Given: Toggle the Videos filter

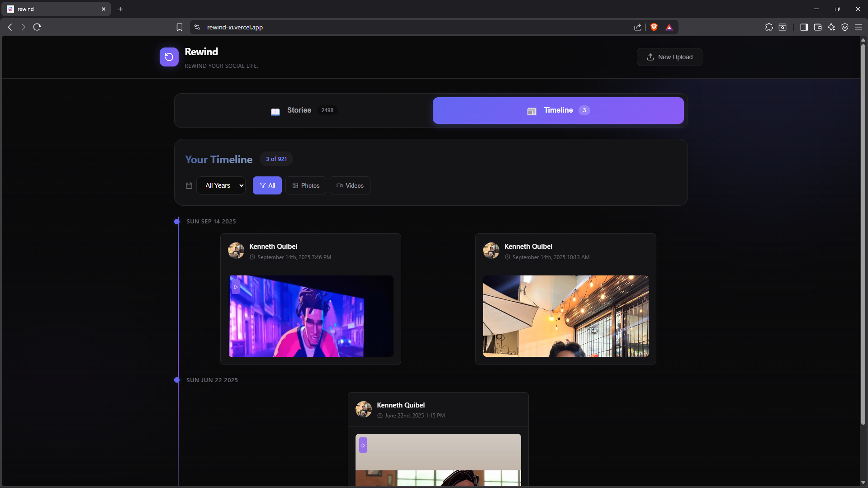Looking at the screenshot, I should (350, 185).
